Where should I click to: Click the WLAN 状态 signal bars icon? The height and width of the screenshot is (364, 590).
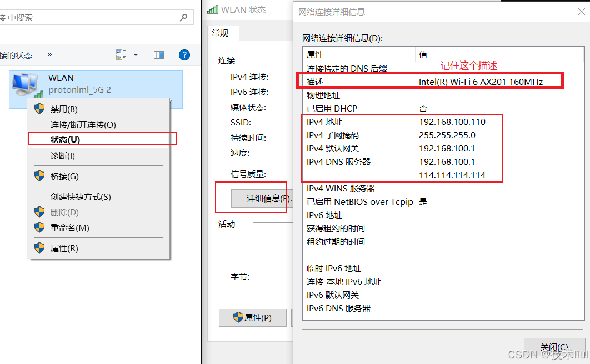coord(213,10)
